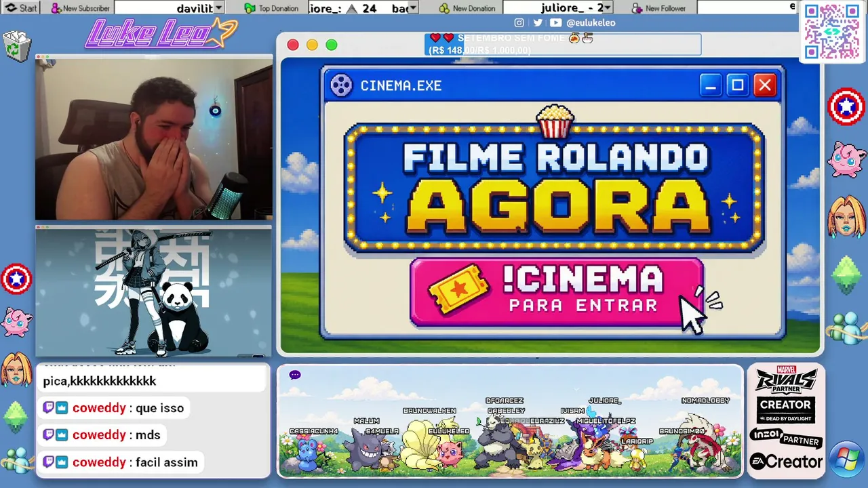Click the Twitch badge beside 'coweddy : que isso'

coord(48,408)
